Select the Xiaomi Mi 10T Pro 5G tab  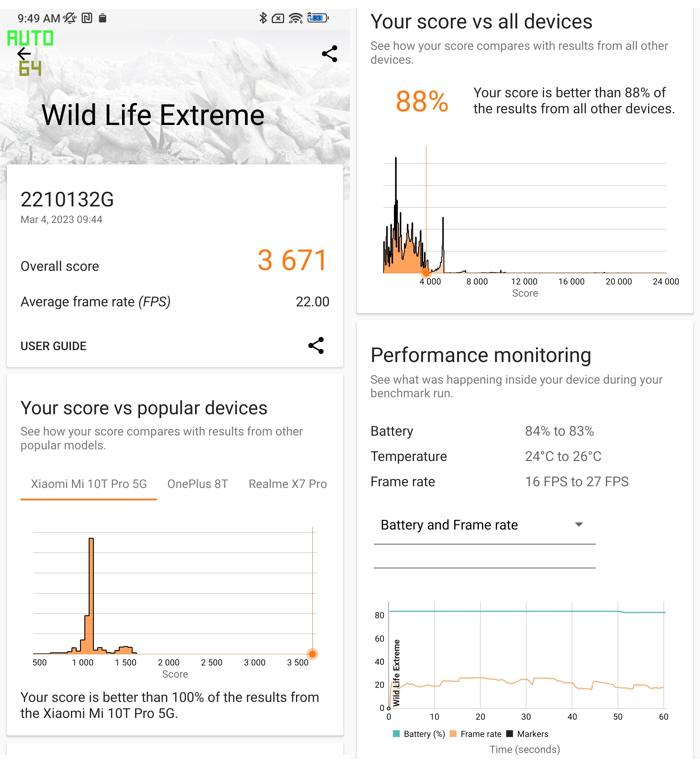[x=89, y=484]
